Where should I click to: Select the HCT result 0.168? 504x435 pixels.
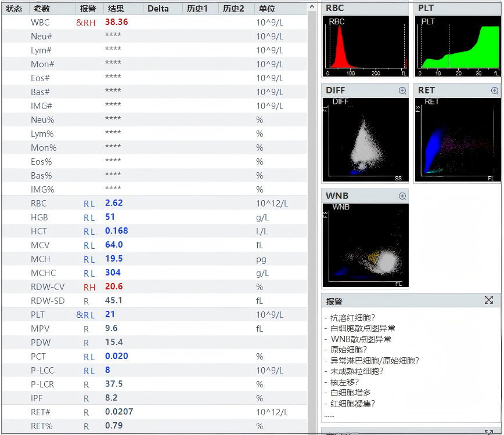pyautogui.click(x=116, y=231)
